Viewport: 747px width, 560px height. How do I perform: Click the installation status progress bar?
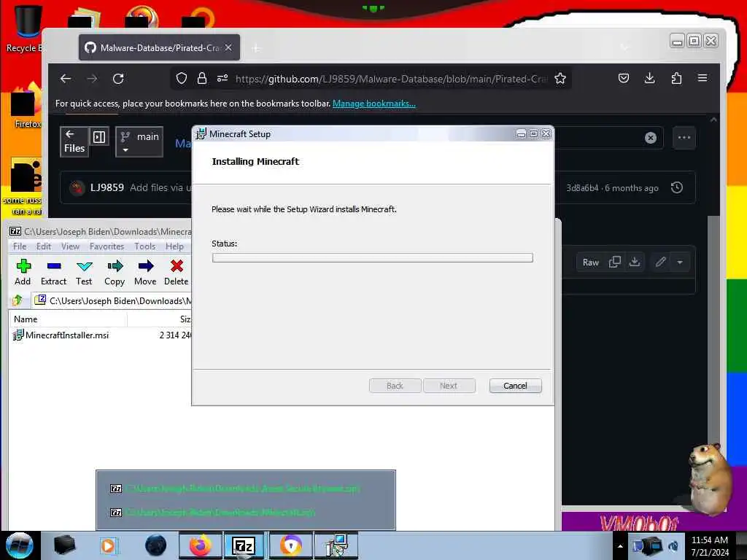(372, 257)
